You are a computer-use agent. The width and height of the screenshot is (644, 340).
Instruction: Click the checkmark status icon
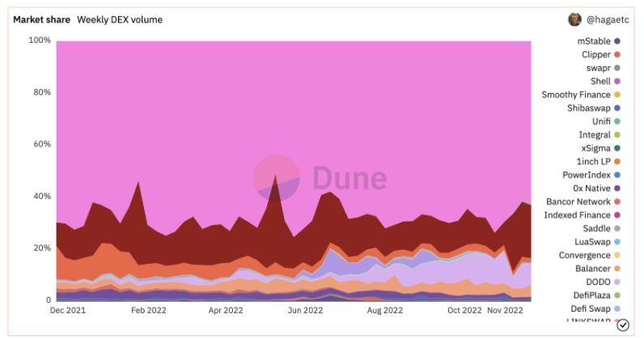[x=623, y=325]
